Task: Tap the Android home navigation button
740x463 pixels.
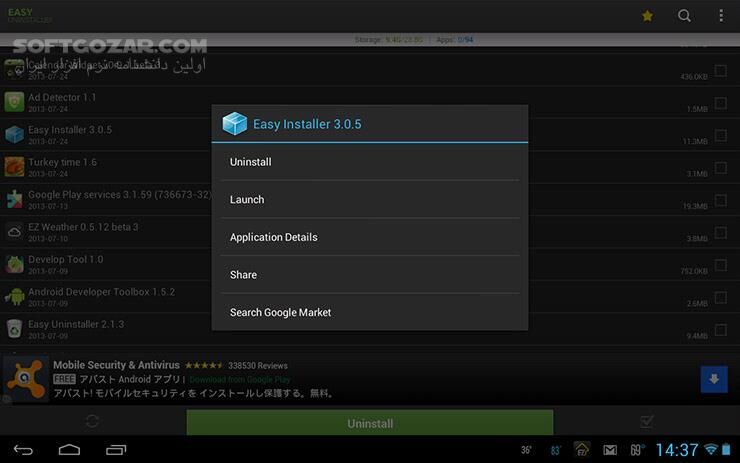Action: tap(69, 450)
